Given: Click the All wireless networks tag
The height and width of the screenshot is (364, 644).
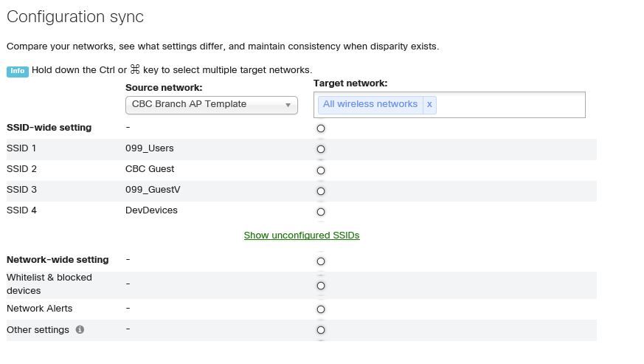Looking at the screenshot, I should [x=370, y=104].
